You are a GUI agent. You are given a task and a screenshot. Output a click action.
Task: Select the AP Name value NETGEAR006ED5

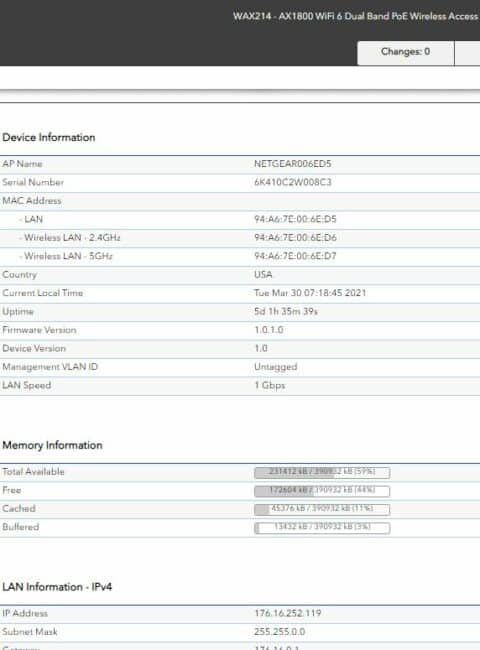tap(293, 164)
